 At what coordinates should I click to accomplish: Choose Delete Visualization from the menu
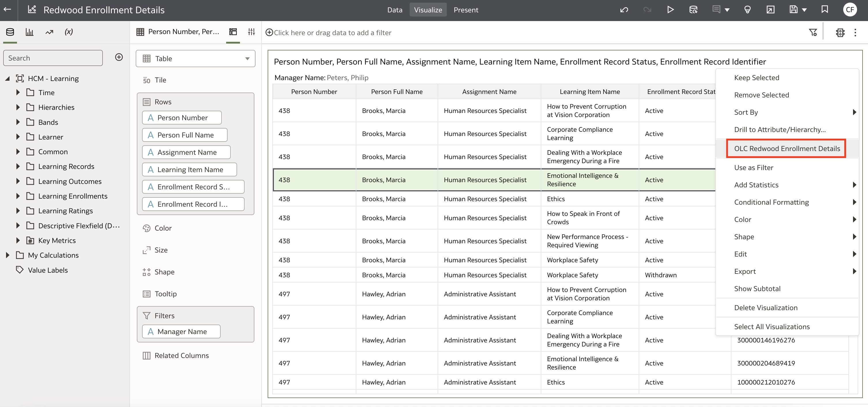pos(766,307)
